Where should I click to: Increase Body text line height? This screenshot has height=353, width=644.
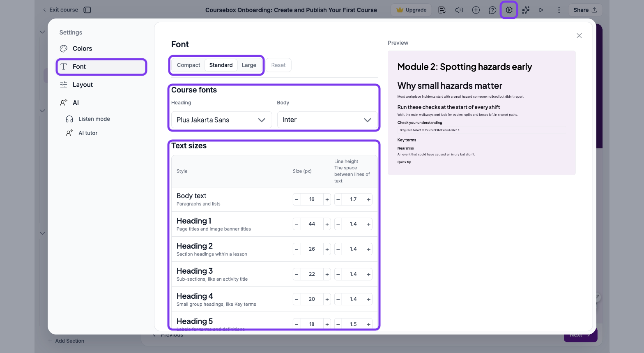pyautogui.click(x=369, y=199)
